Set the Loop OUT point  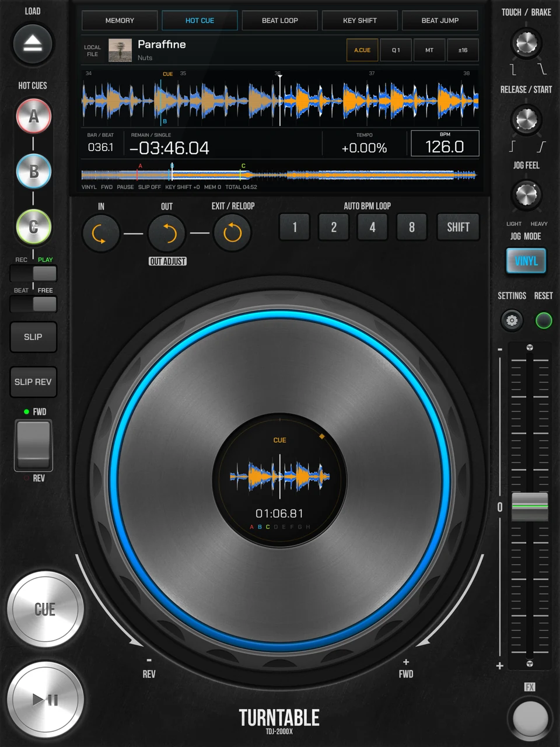(167, 233)
